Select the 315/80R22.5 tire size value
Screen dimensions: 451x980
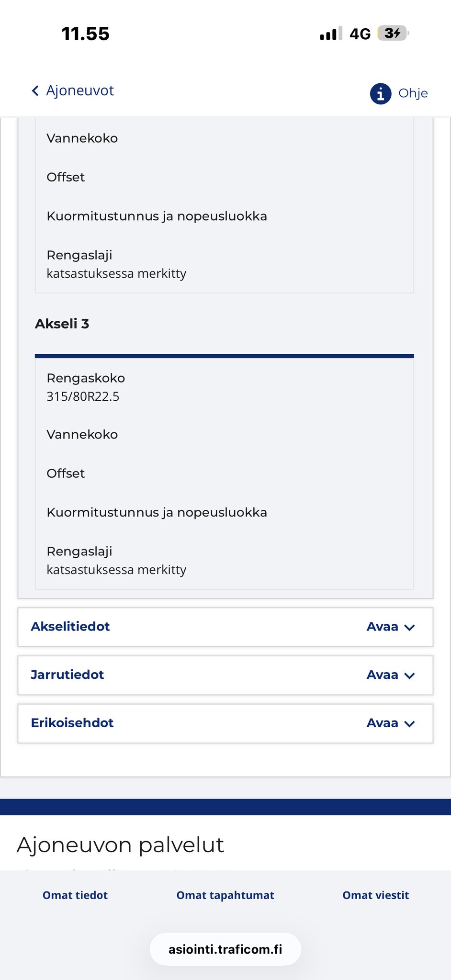coord(83,397)
